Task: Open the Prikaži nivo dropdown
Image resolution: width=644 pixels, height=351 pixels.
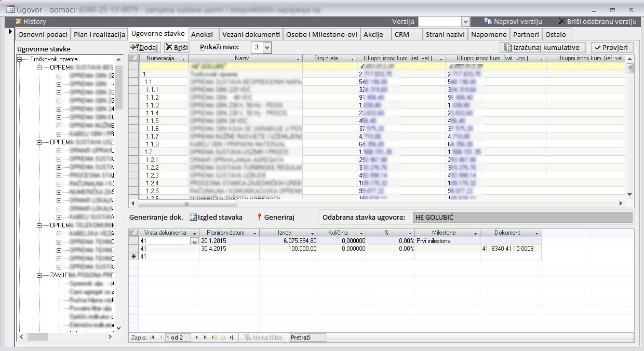Action: pos(267,47)
